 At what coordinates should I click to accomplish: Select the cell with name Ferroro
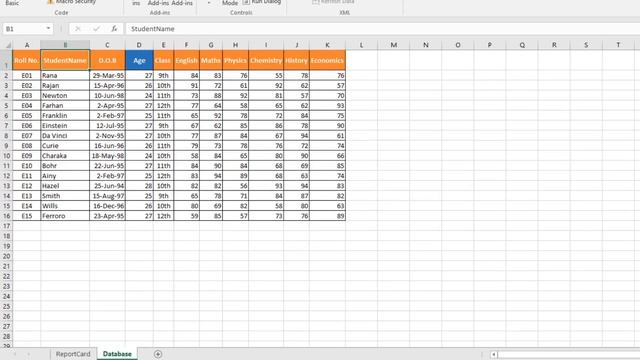(x=65, y=216)
